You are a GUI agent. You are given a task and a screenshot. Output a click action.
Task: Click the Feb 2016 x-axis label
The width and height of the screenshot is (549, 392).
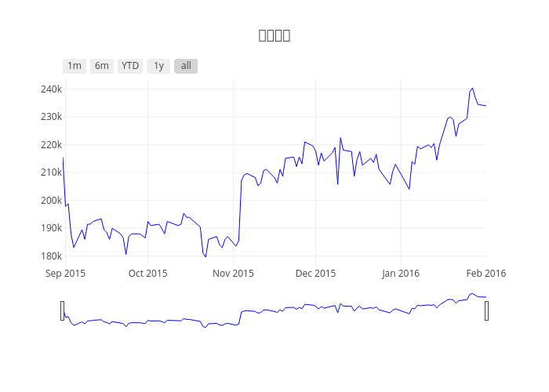click(x=485, y=273)
